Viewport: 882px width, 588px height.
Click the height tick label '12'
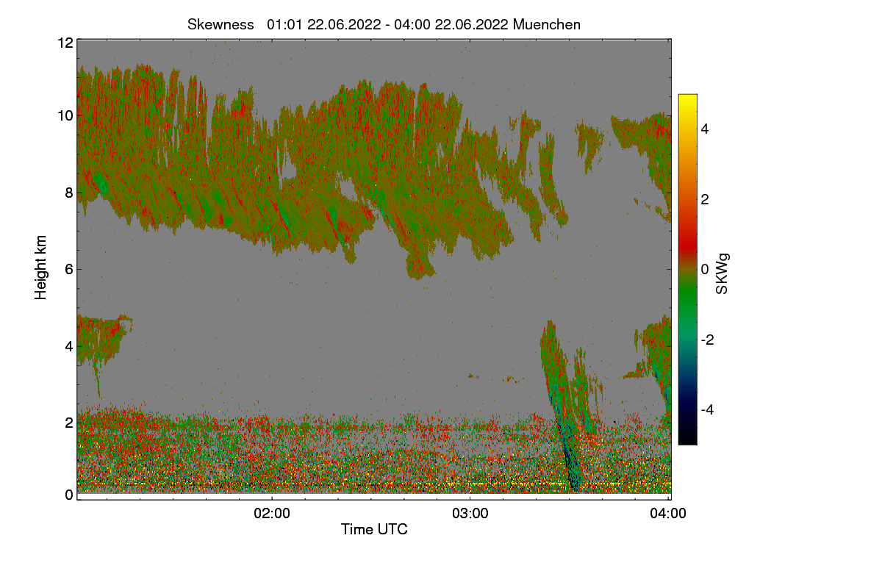coord(65,43)
